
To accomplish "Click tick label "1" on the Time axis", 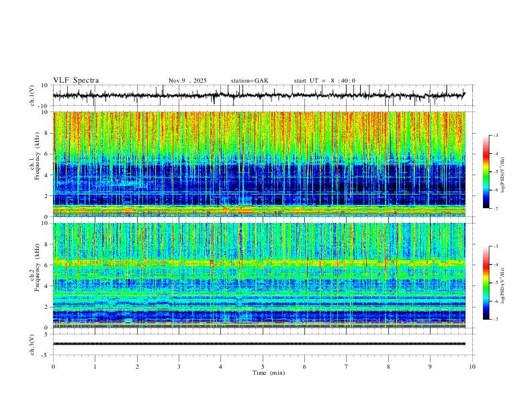I will (x=95, y=367).
